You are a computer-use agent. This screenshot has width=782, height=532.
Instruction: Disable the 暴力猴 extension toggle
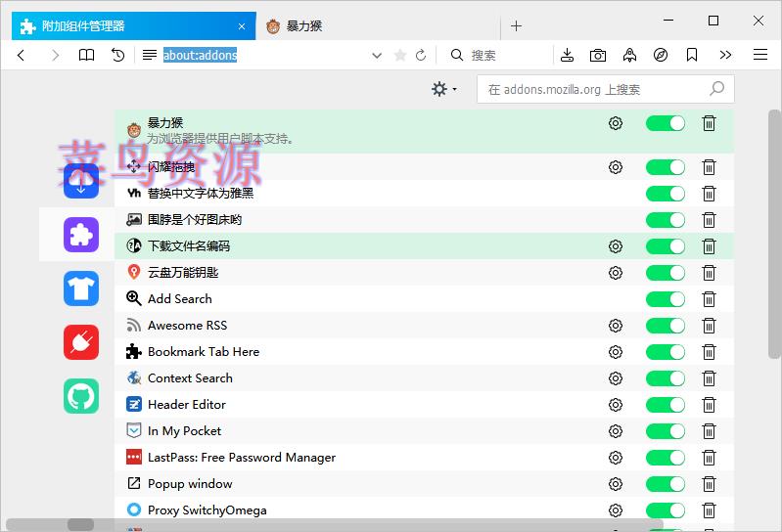[666, 123]
